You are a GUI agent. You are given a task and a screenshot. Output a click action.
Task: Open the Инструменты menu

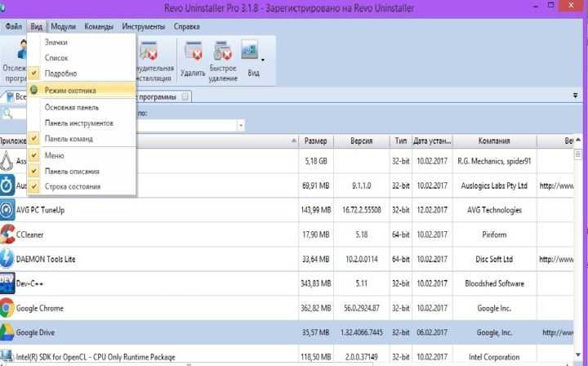coord(143,27)
